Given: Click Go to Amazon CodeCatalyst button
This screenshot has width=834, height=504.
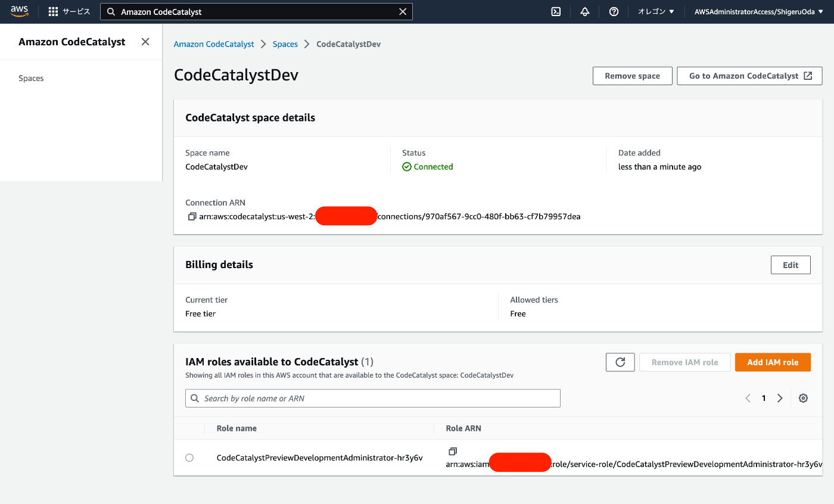Looking at the screenshot, I should pos(749,76).
